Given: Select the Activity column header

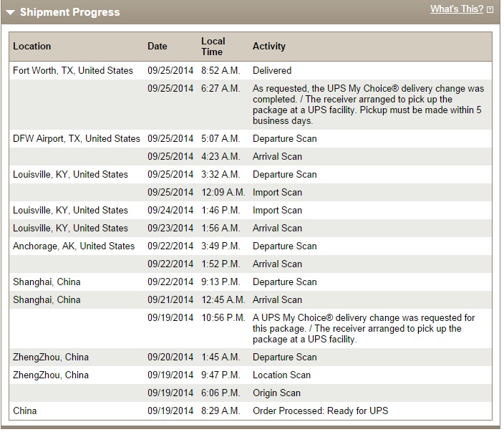Looking at the screenshot, I should (269, 47).
